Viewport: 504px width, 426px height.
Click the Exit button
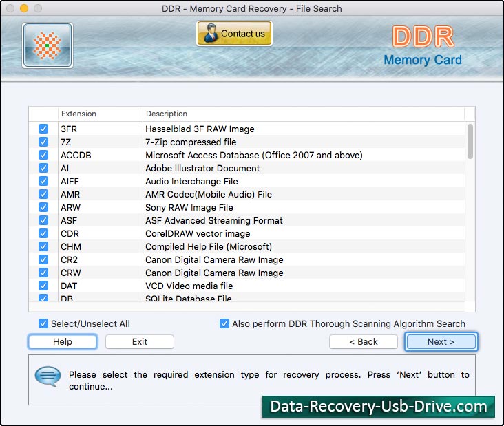coord(140,341)
